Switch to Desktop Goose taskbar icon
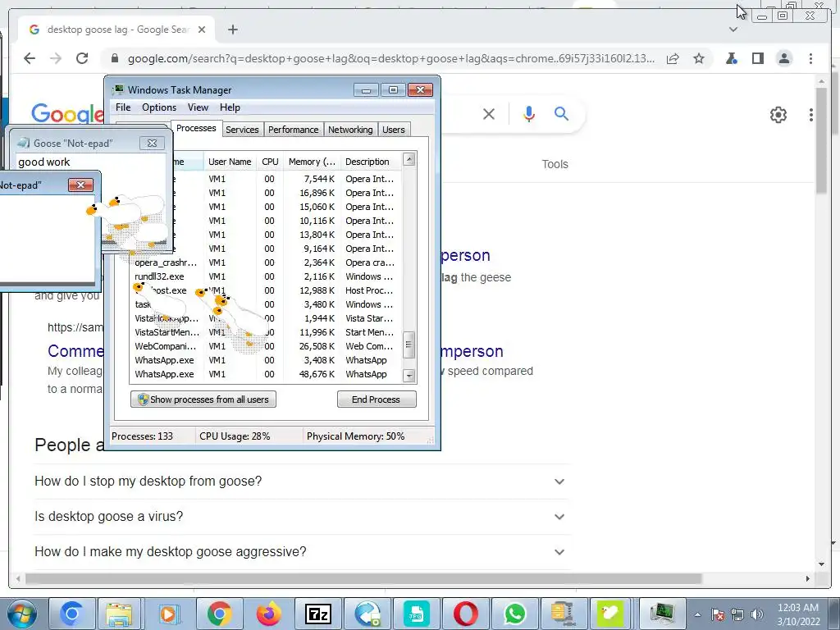 click(x=610, y=614)
